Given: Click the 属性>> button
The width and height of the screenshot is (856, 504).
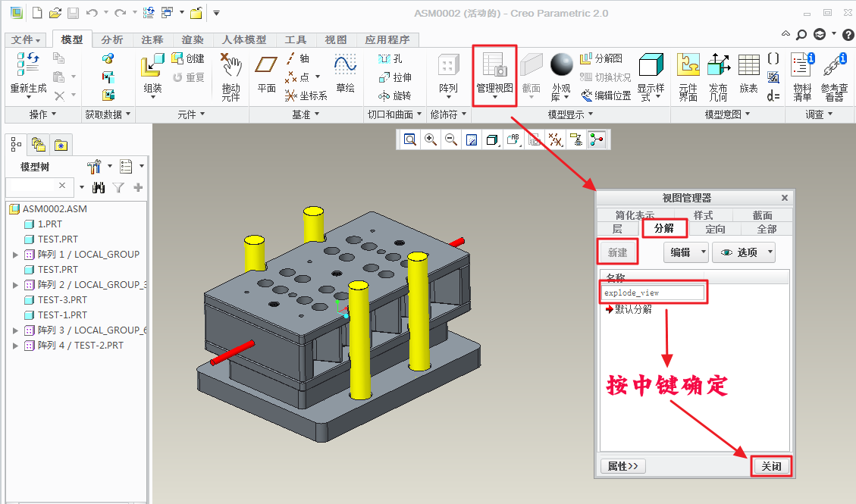Looking at the screenshot, I should pos(622,466).
